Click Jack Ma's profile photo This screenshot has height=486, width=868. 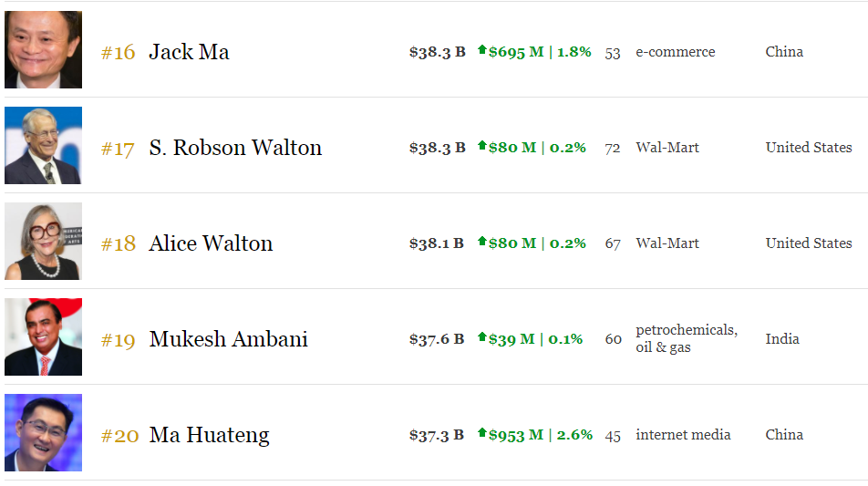coord(43,50)
